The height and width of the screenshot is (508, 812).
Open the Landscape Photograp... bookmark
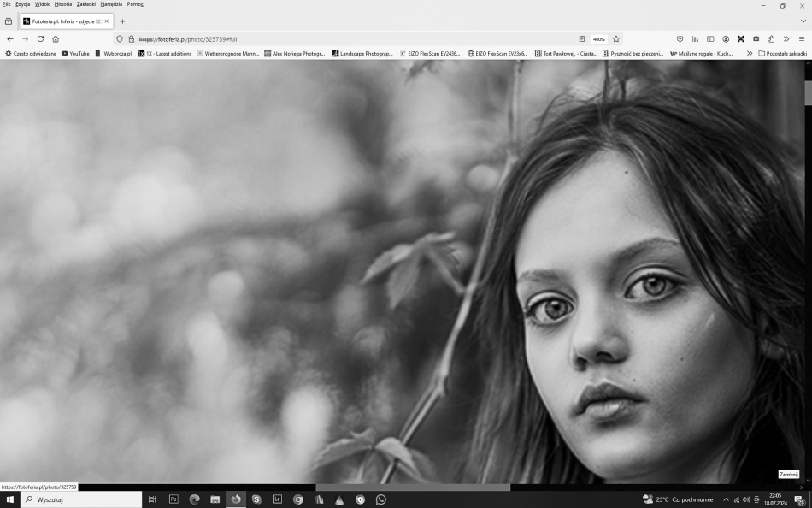tap(362, 53)
